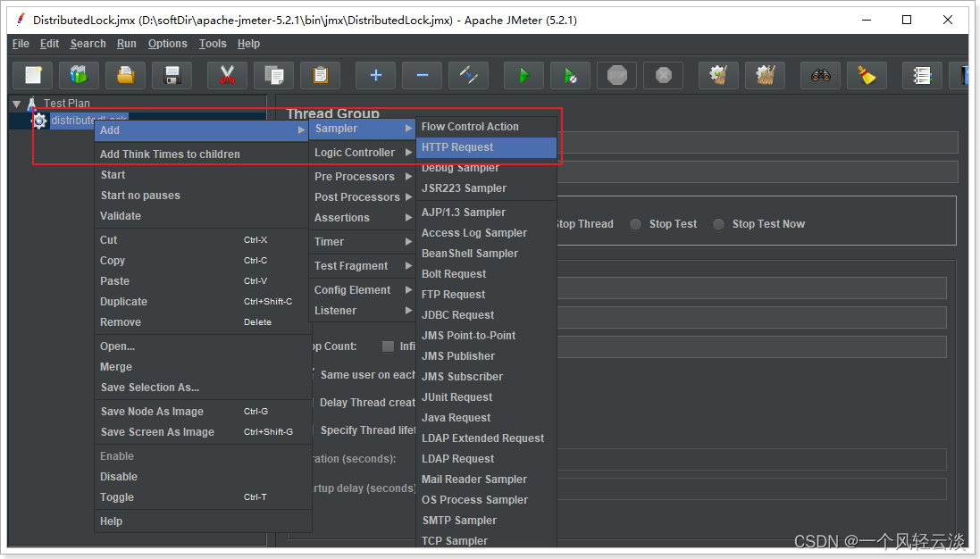Save the test plan with floppy icon
This screenshot has height=559, width=980.
coord(172,76)
